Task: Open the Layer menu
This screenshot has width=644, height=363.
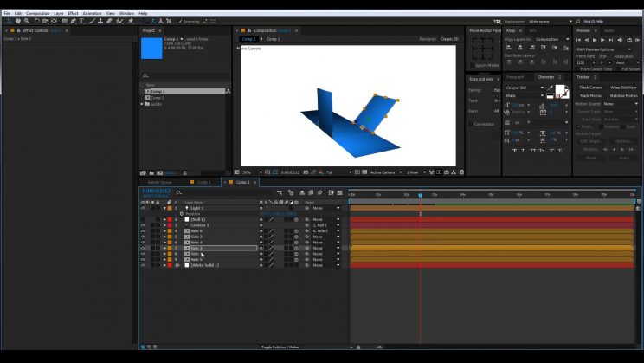Action: [x=59, y=14]
